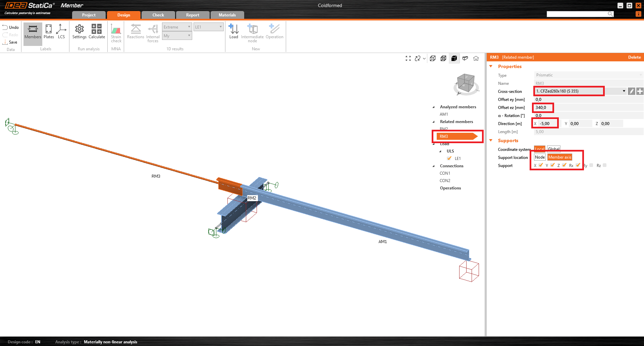Open the Materials tab
Screen dimensions: 644x346
tap(227, 15)
